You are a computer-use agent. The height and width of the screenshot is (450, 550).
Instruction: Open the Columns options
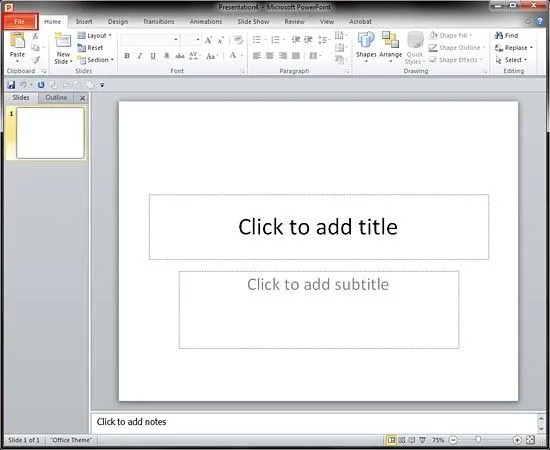point(315,56)
